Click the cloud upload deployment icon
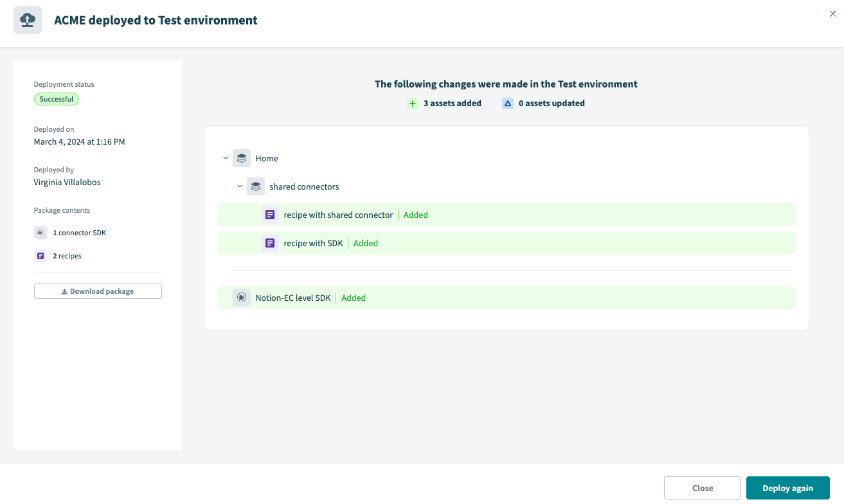This screenshot has width=844, height=504. 28,20
